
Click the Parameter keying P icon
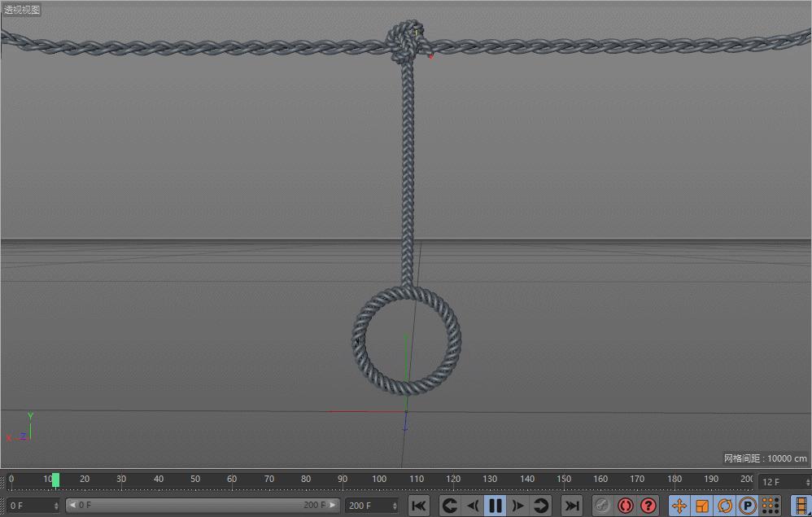tap(746, 505)
